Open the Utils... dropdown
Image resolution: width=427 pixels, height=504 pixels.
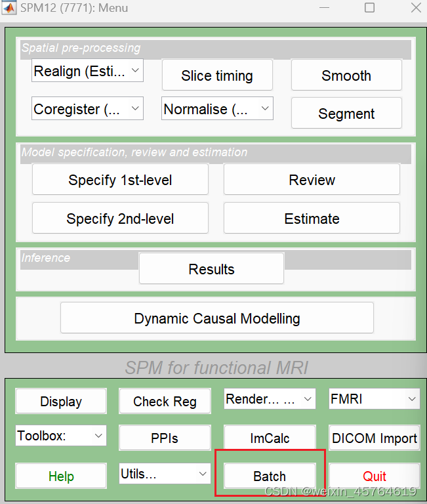[x=165, y=473]
